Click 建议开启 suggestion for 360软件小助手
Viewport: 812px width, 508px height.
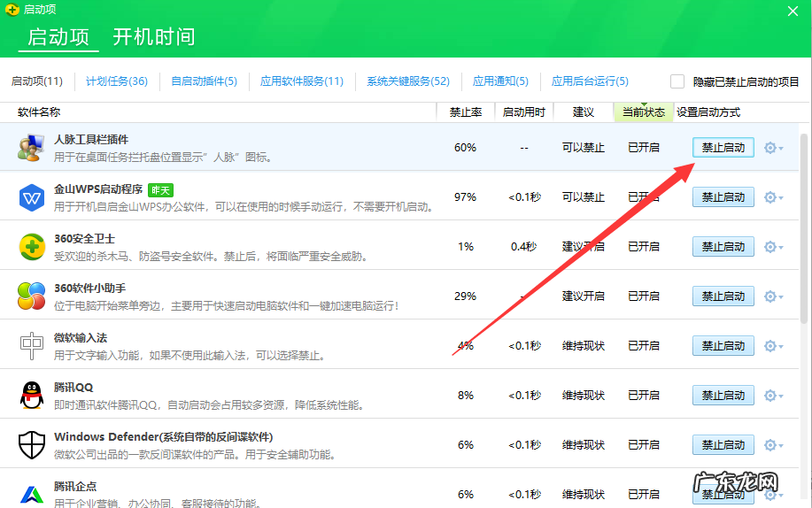584,296
